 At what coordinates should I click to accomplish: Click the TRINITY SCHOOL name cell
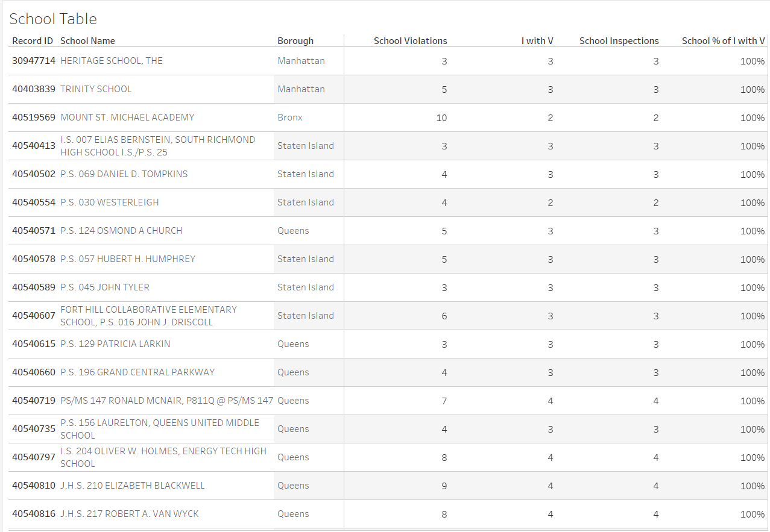[x=96, y=89]
